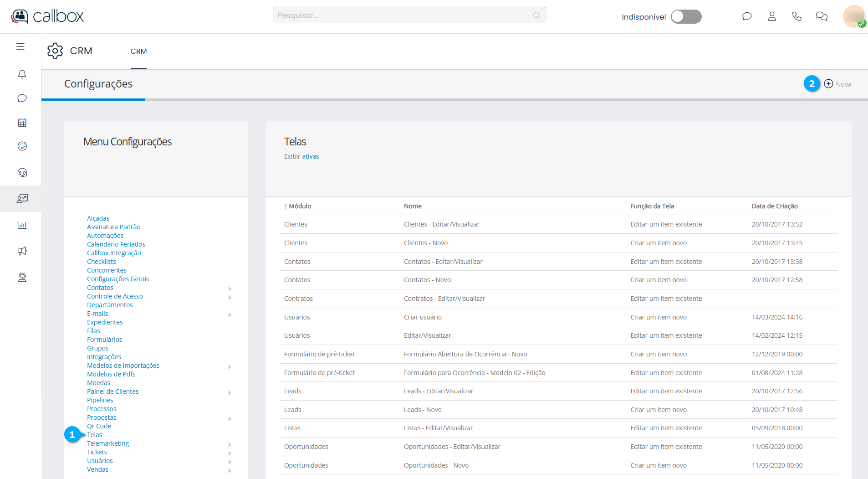Sort table by Módulo column header
868x479 pixels.
coord(300,206)
